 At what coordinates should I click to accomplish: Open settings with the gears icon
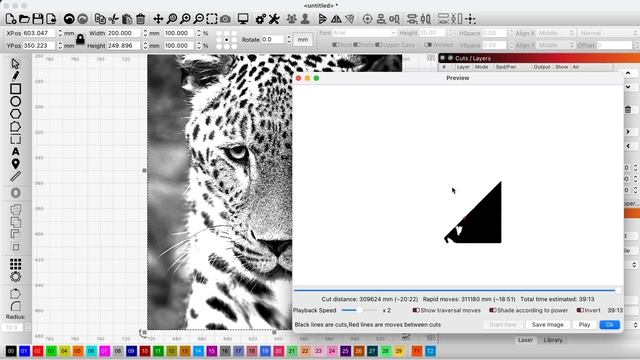(x=260, y=19)
